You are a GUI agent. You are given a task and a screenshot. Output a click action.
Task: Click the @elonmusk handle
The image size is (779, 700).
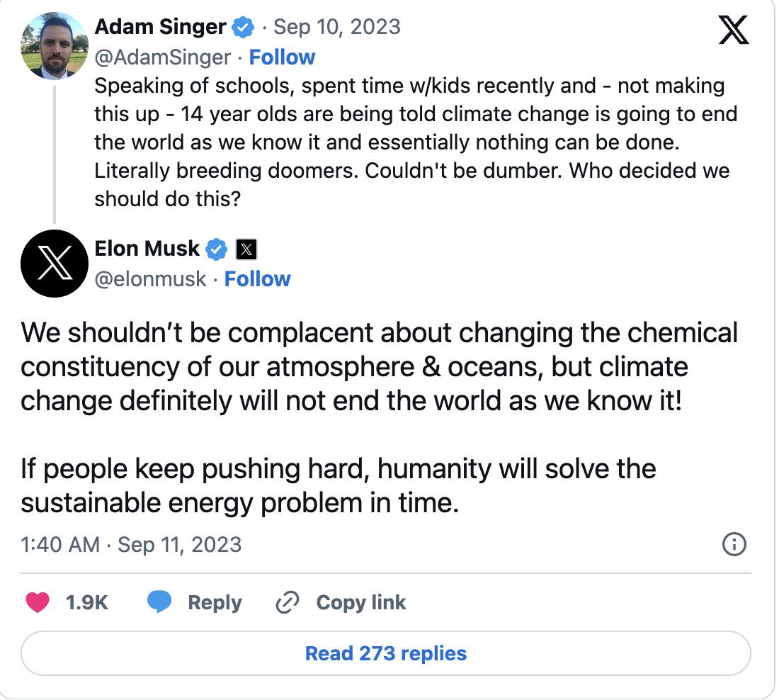[x=150, y=279]
